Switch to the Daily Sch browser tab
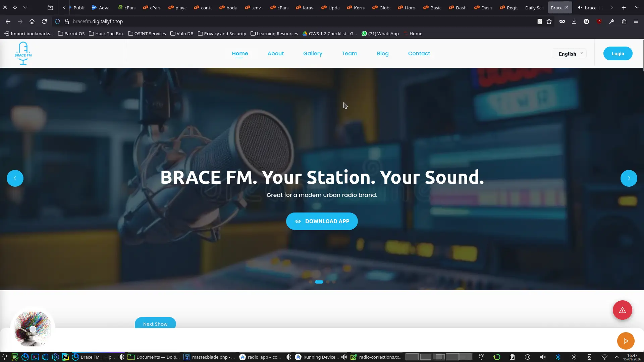Viewport: 644px width, 362px height. (x=534, y=8)
